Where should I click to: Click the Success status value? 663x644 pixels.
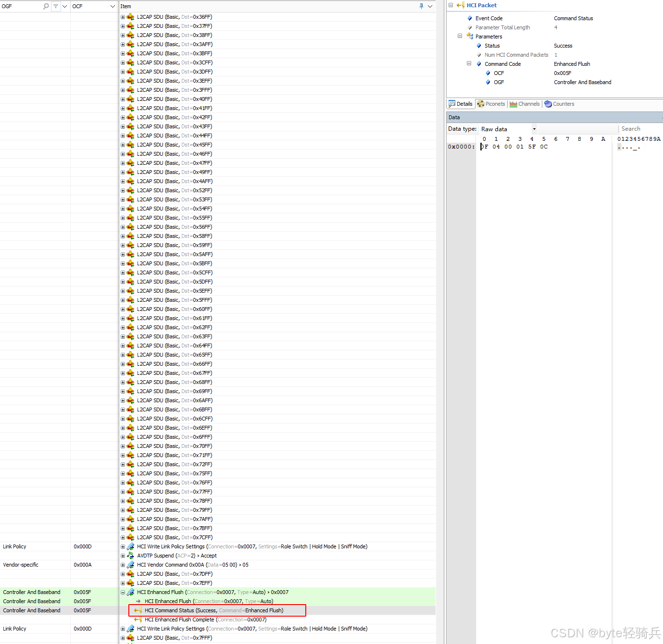point(563,46)
